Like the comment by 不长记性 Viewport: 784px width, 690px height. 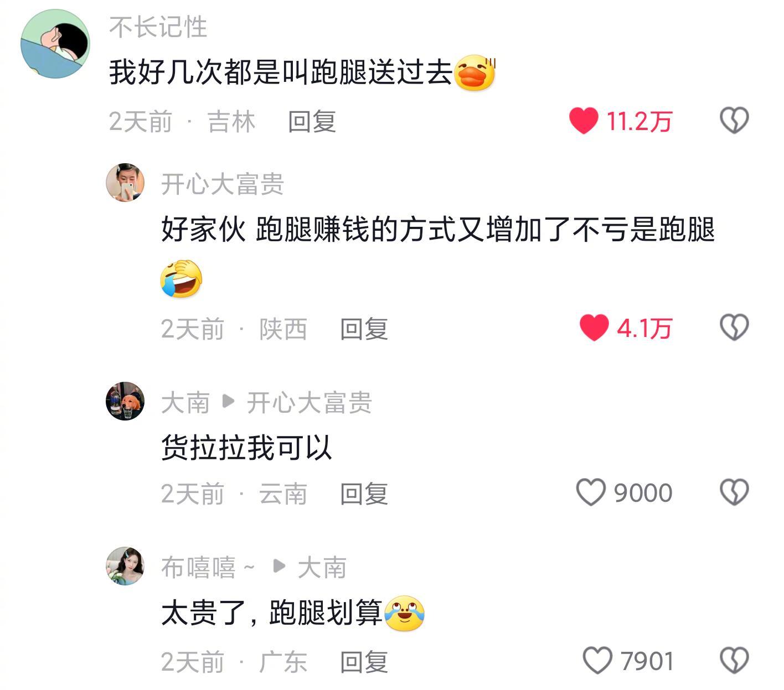pyautogui.click(x=584, y=121)
